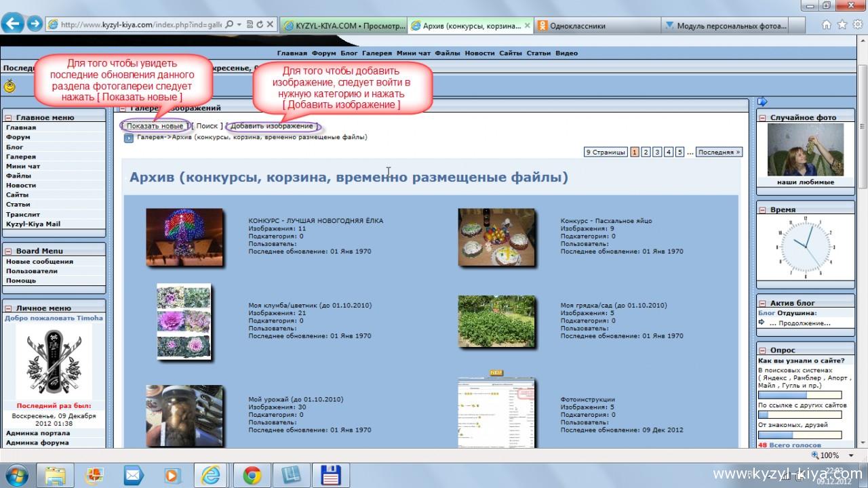
Task: Collapse the Board Menu panel
Action: [8, 251]
